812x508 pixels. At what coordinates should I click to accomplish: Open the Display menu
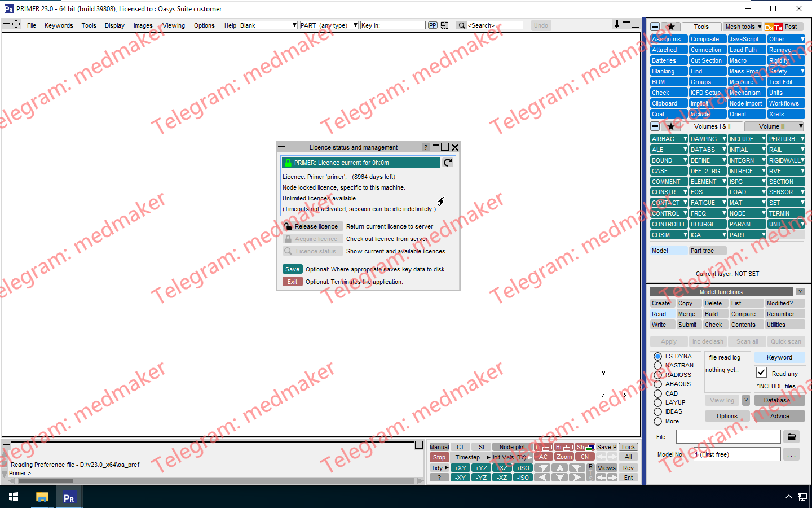(114, 25)
